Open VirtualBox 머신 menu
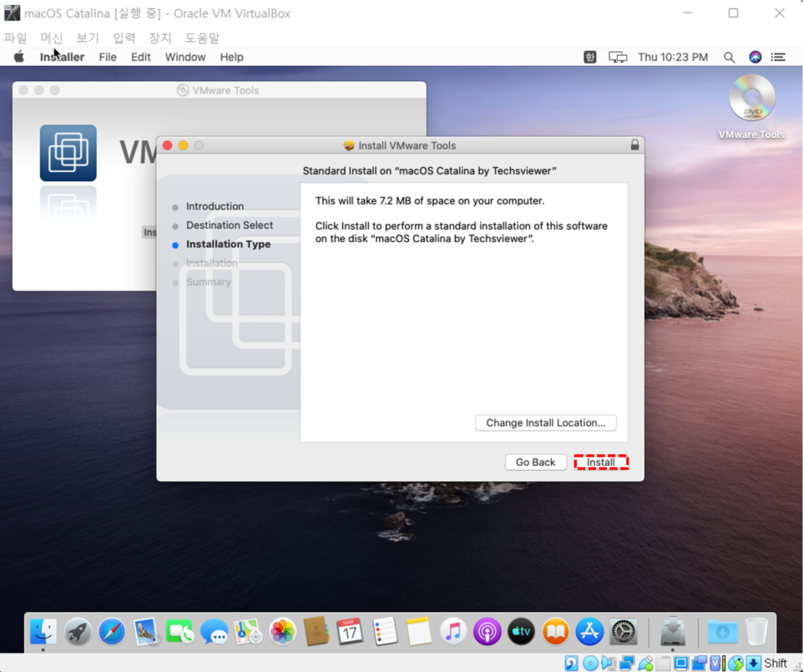Image resolution: width=803 pixels, height=672 pixels. point(52,38)
